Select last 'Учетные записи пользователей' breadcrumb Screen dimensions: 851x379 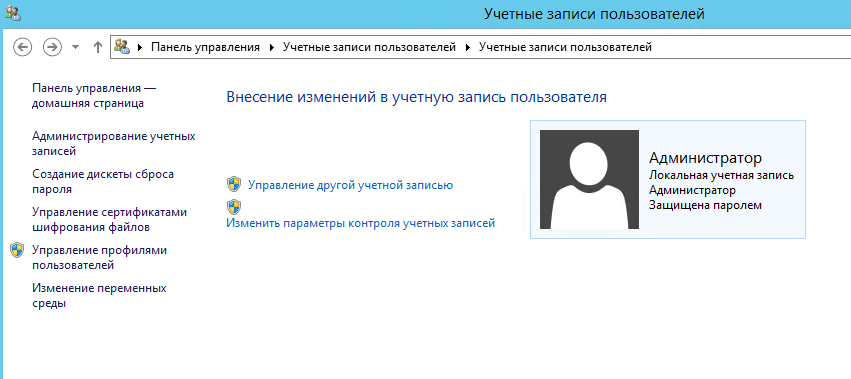coord(565,47)
